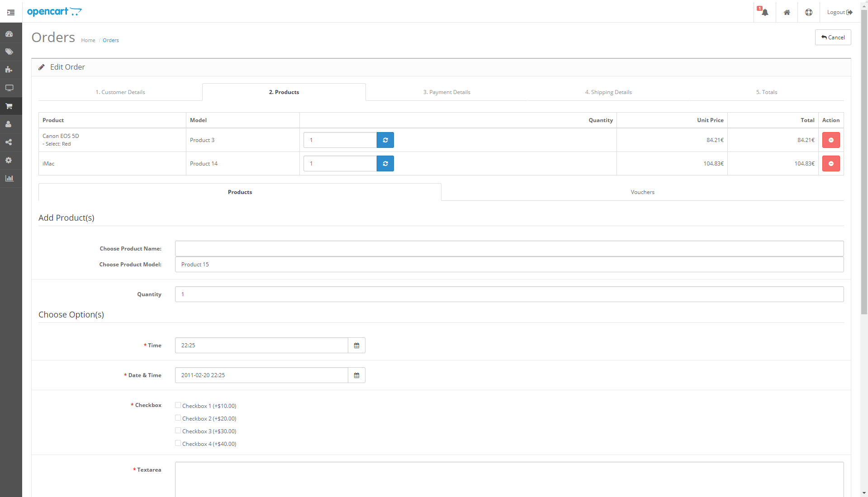Refresh quantity for Canon EOS 5D

[385, 140]
